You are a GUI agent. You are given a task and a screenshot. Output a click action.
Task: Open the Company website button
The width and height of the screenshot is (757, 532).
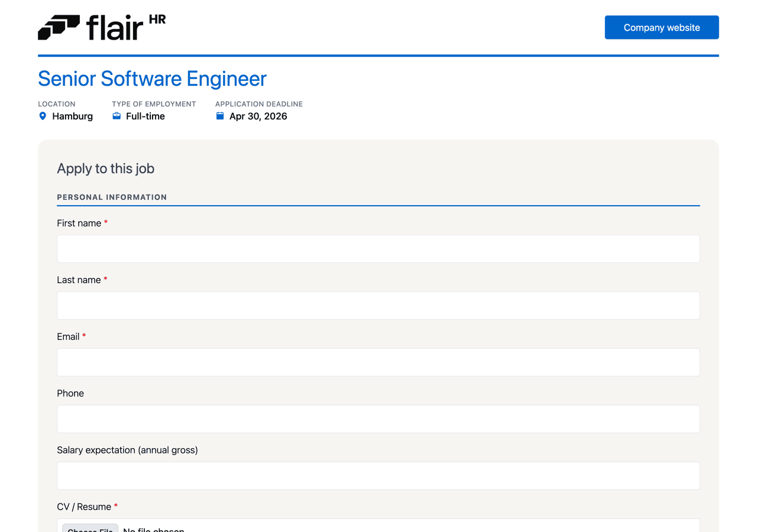click(x=662, y=27)
